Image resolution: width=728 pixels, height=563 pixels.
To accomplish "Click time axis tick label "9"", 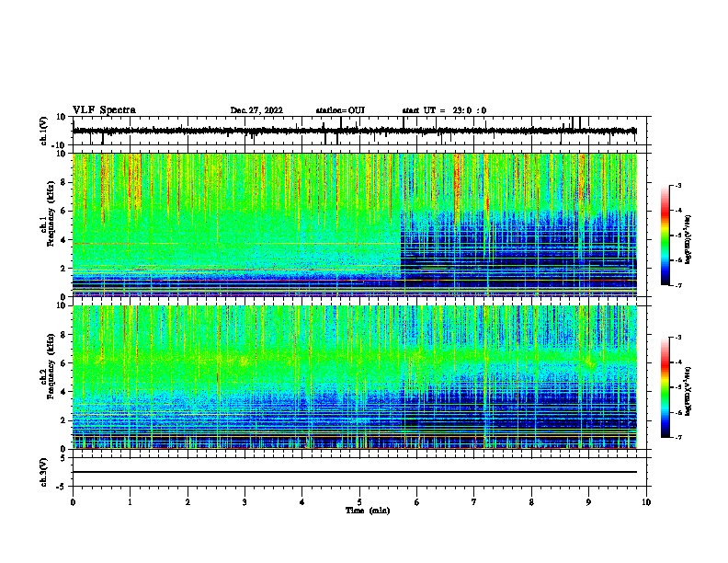I will pyautogui.click(x=588, y=502).
